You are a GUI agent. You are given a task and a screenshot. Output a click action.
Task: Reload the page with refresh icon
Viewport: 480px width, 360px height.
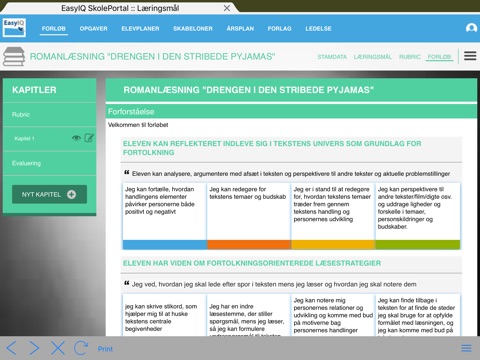tap(81, 348)
